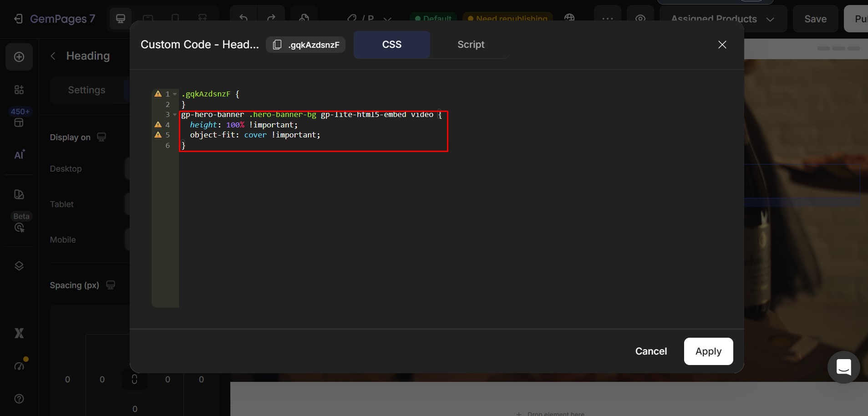Switch to the CSS tab
Viewport: 868px width, 416px height.
pyautogui.click(x=392, y=45)
